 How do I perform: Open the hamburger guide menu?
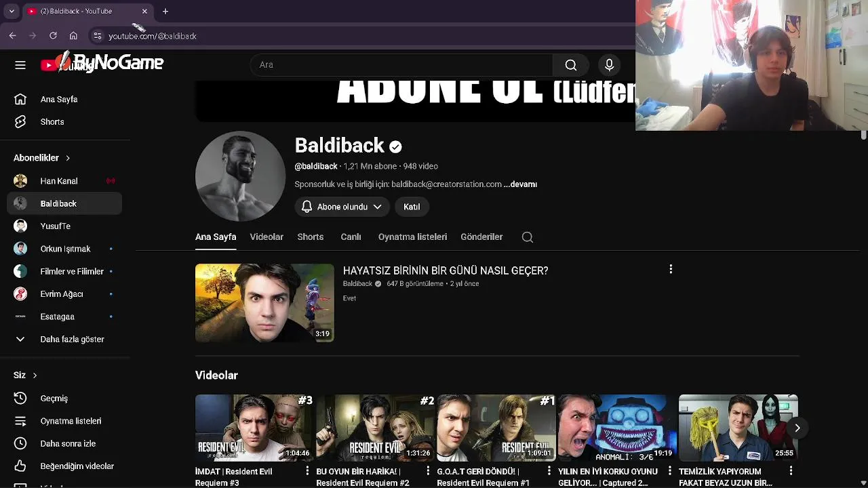click(x=20, y=65)
